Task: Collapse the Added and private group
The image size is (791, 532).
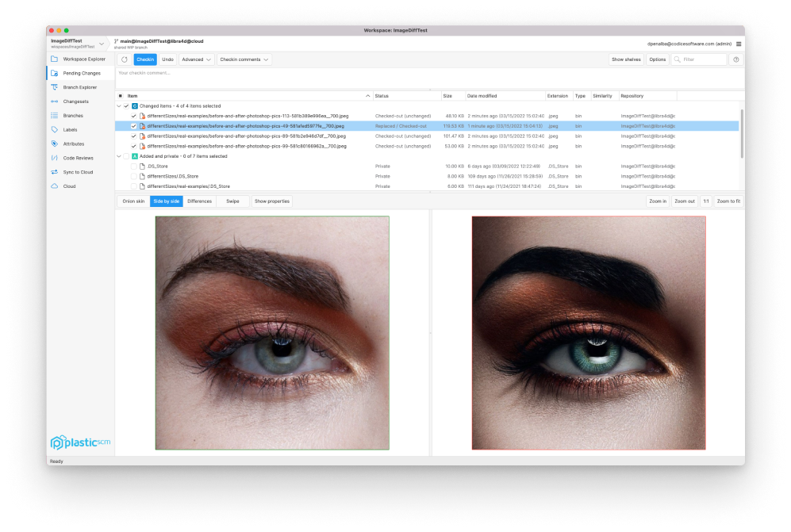Action: point(119,156)
